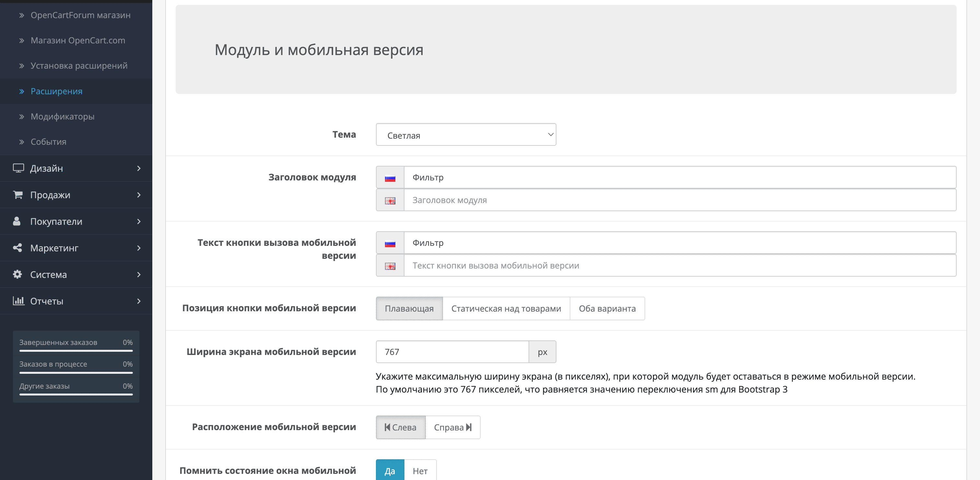This screenshot has width=980, height=480.
Task: Open the Тема dropdown showing Светлая
Action: point(466,135)
